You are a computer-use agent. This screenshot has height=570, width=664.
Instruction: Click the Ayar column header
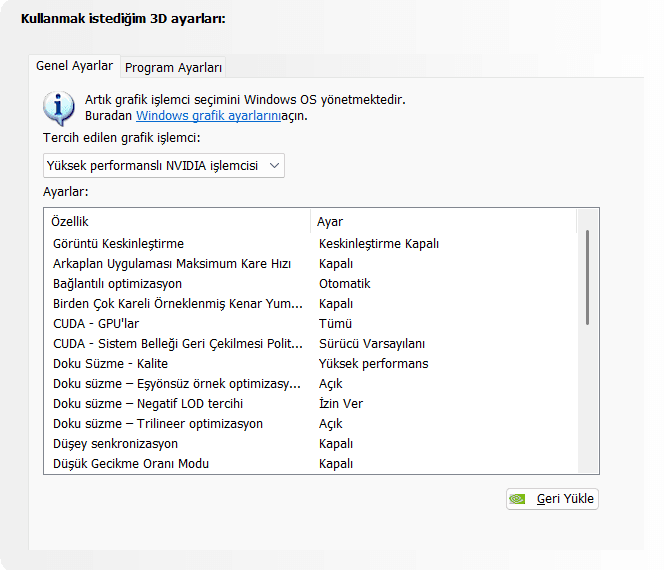[443, 221]
